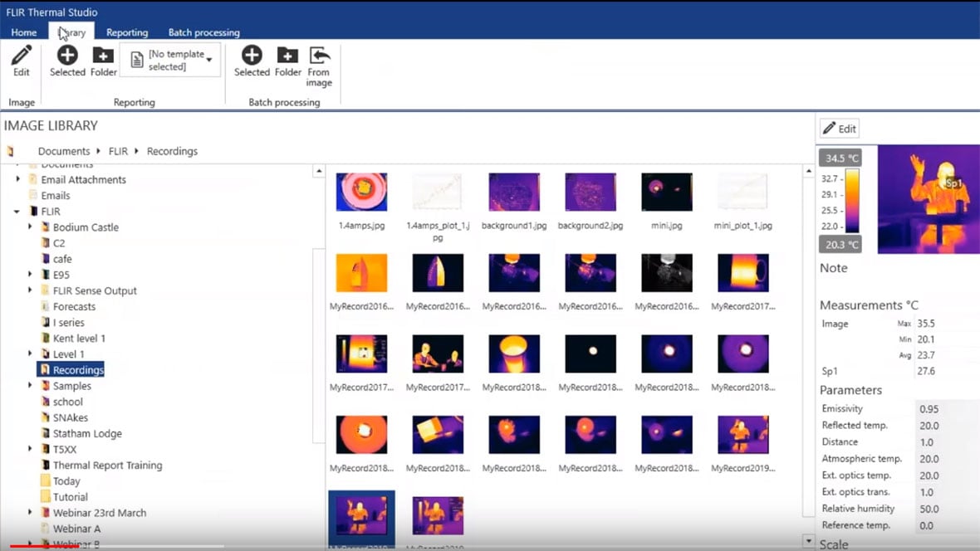Viewport: 980px width, 551px height.
Task: Add folder to Batch processing
Action: [x=287, y=56]
